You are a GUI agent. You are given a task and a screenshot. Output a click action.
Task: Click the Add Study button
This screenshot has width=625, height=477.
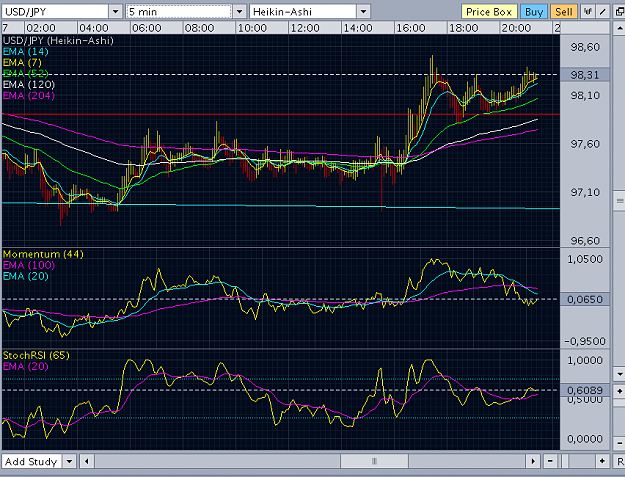31,461
